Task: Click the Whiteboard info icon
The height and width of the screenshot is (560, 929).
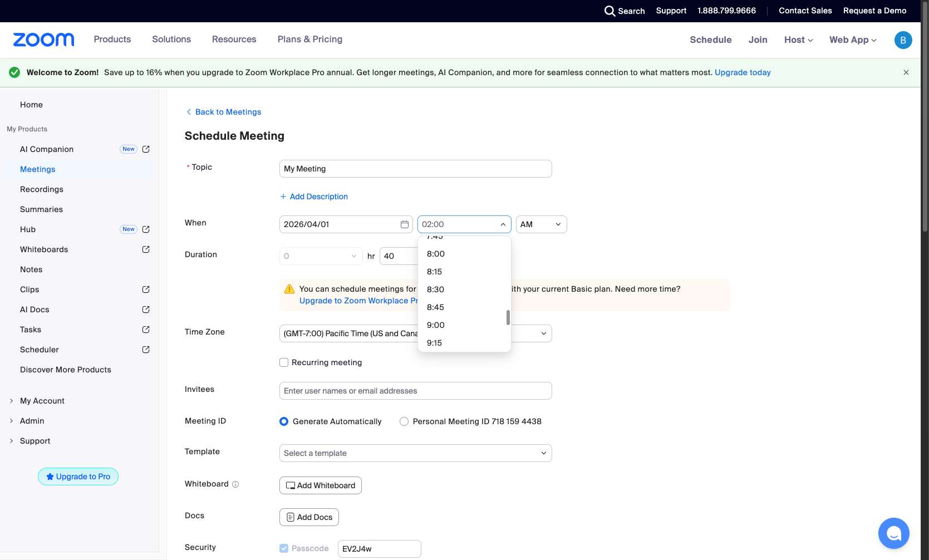Action: (235, 484)
